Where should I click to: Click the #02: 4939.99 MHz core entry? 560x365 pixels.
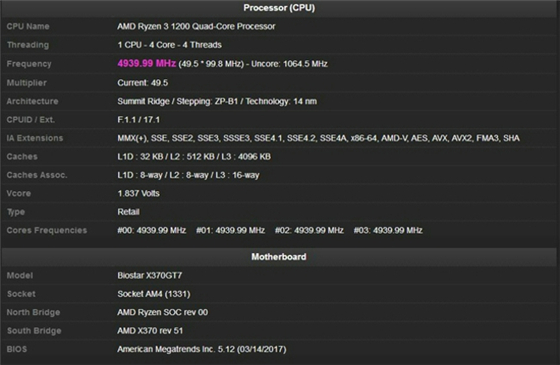(x=309, y=230)
